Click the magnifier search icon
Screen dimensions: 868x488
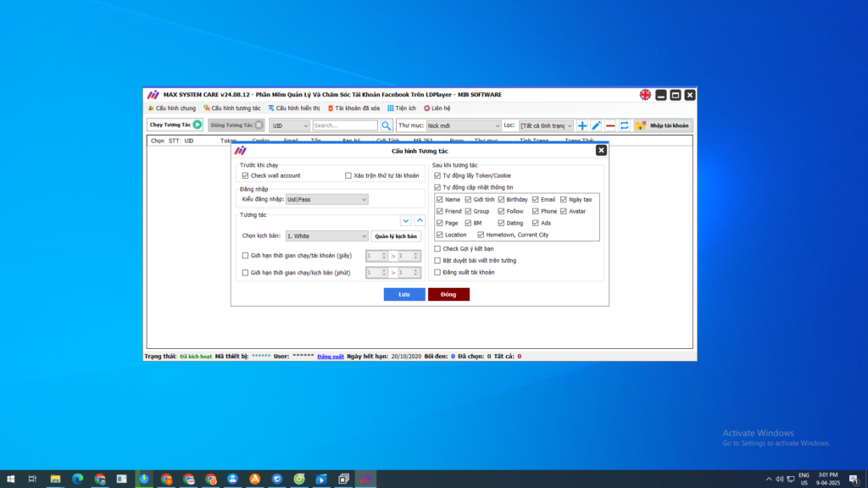[x=386, y=125]
